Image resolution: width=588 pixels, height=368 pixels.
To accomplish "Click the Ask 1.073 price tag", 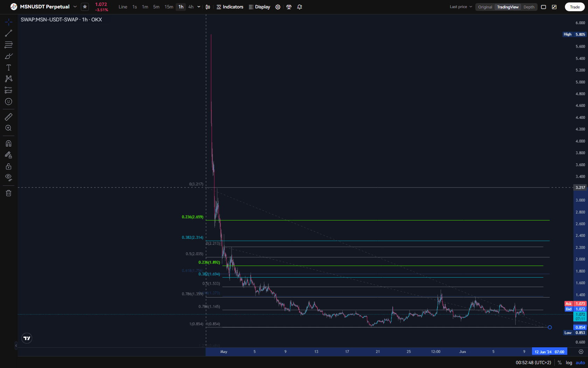I will coord(575,304).
